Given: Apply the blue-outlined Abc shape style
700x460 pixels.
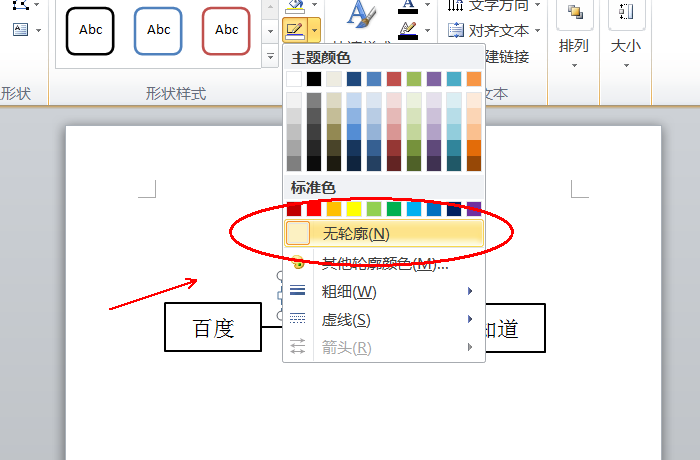Looking at the screenshot, I should point(158,31).
